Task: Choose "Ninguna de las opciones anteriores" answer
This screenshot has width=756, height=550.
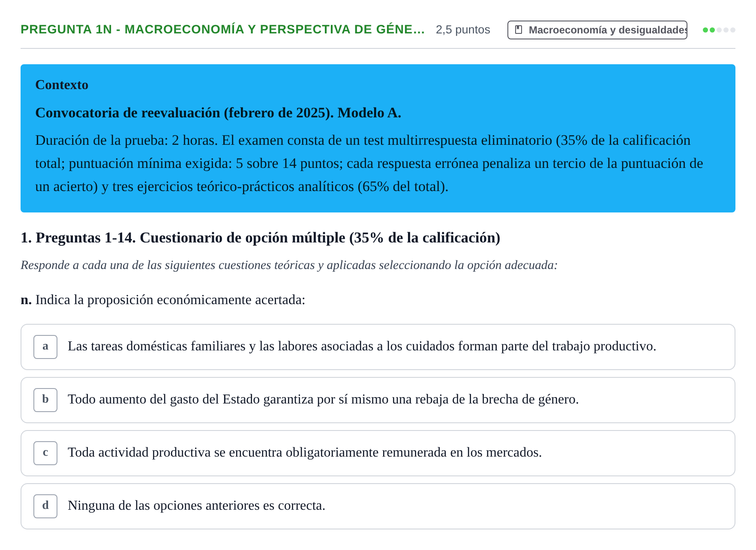Action: pos(197,505)
